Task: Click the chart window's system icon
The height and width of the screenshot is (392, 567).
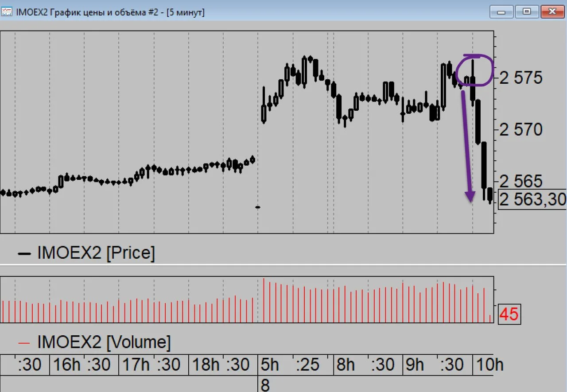Action: 7,12
